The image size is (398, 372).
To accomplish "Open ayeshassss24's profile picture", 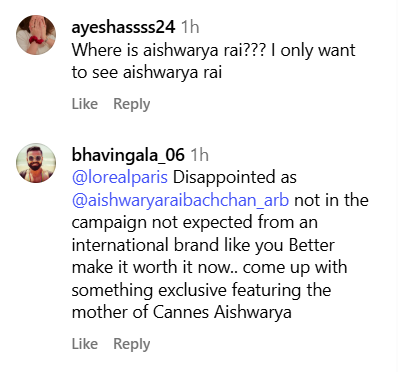I will coord(36,35).
